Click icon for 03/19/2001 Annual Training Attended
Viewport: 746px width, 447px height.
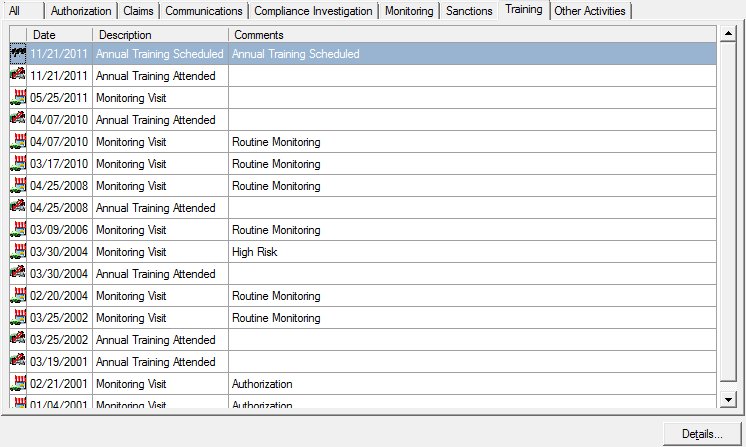(18, 362)
